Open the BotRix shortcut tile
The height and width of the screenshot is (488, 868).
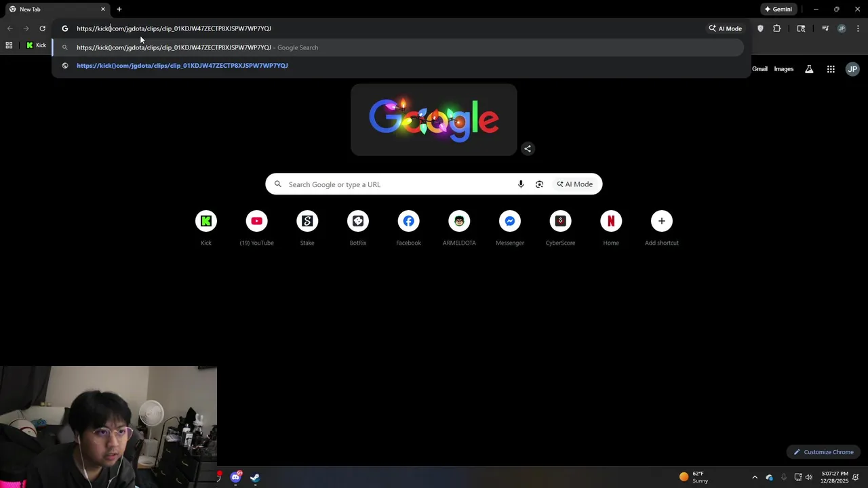click(x=358, y=229)
